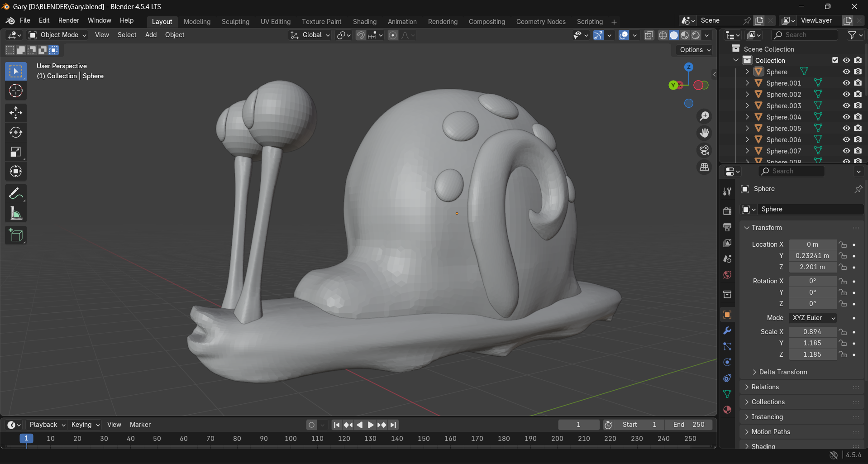
Task: Click the zoom view magnifier icon
Action: pos(704,116)
